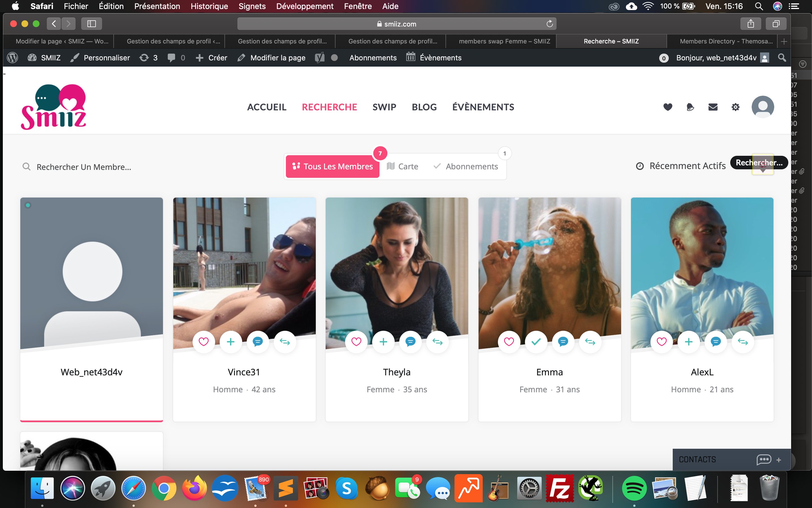Click Évènements in the admin bar
The image size is (812, 508).
tap(434, 58)
